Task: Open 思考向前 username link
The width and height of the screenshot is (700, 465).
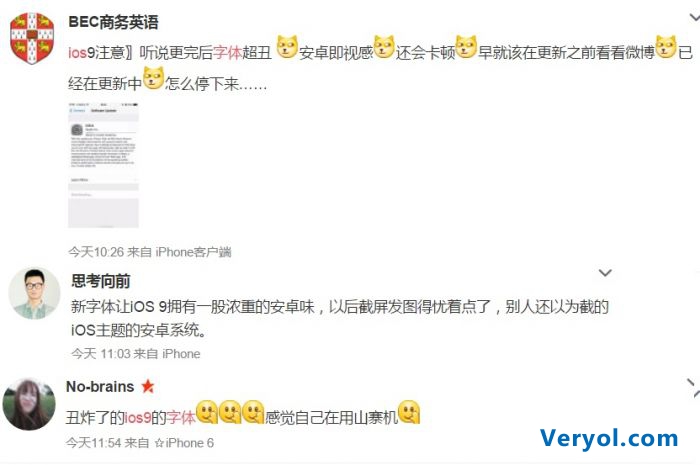Action: 101,281
